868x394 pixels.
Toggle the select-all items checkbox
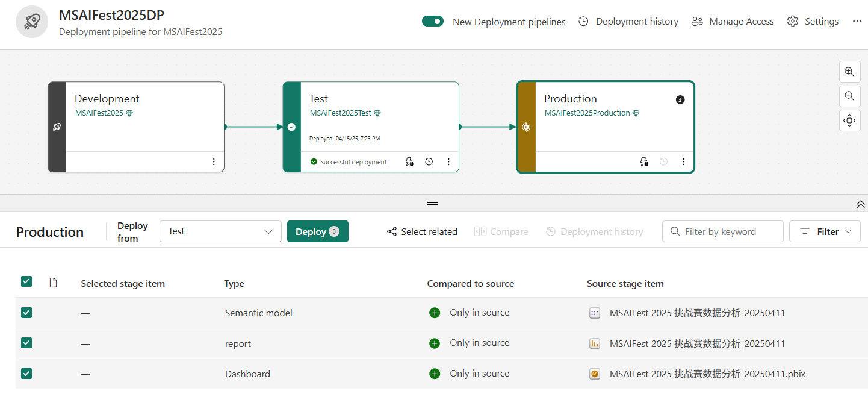(26, 281)
